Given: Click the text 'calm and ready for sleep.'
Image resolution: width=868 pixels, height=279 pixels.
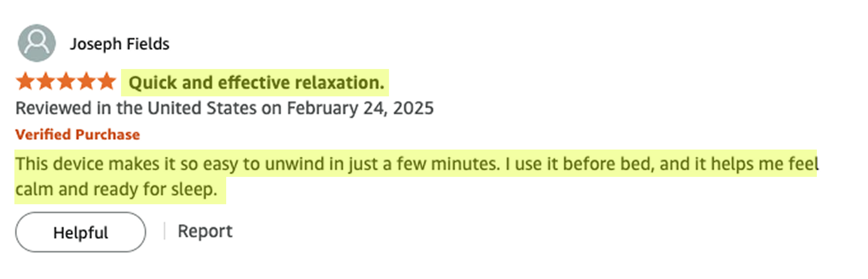Looking at the screenshot, I should point(116,189).
